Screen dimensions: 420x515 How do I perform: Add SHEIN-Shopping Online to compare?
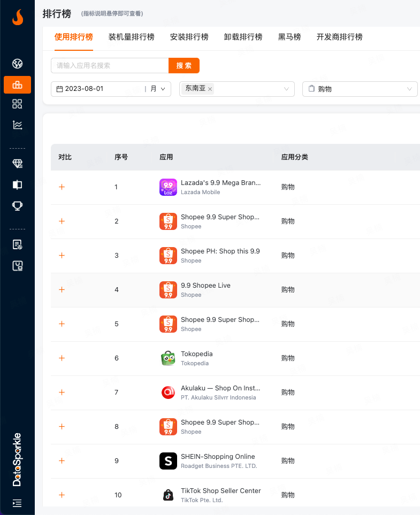coord(62,461)
